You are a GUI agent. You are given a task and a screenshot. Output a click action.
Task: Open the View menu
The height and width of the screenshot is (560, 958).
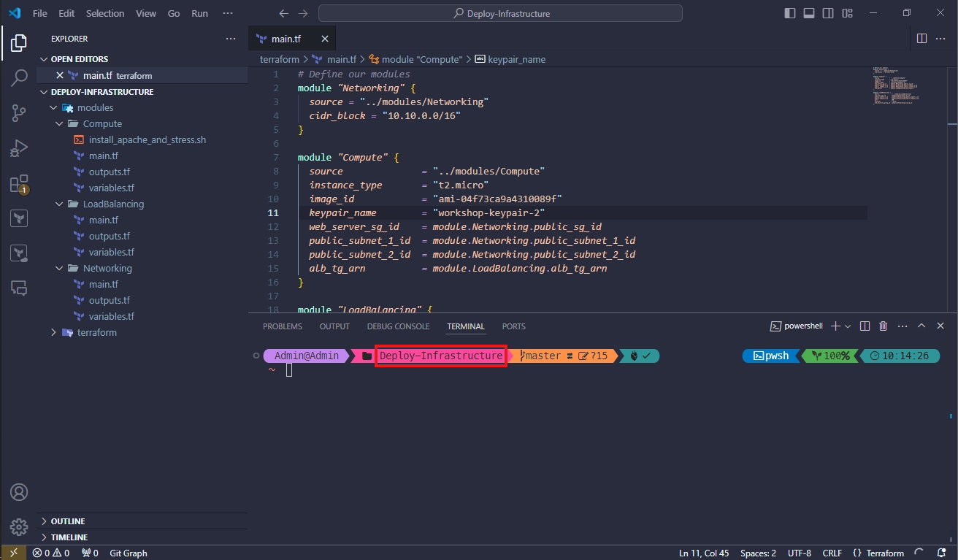(x=146, y=13)
